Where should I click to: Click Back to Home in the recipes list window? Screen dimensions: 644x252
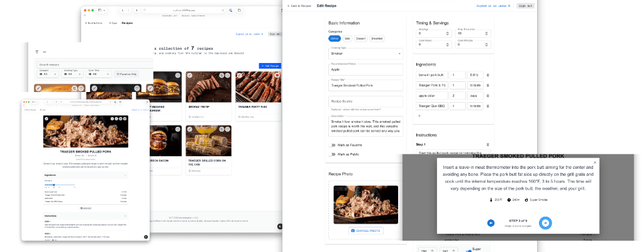click(x=94, y=23)
